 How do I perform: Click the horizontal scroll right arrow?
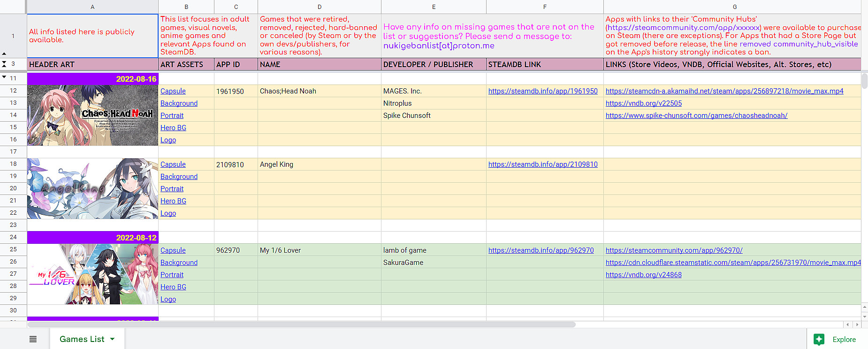point(857,325)
